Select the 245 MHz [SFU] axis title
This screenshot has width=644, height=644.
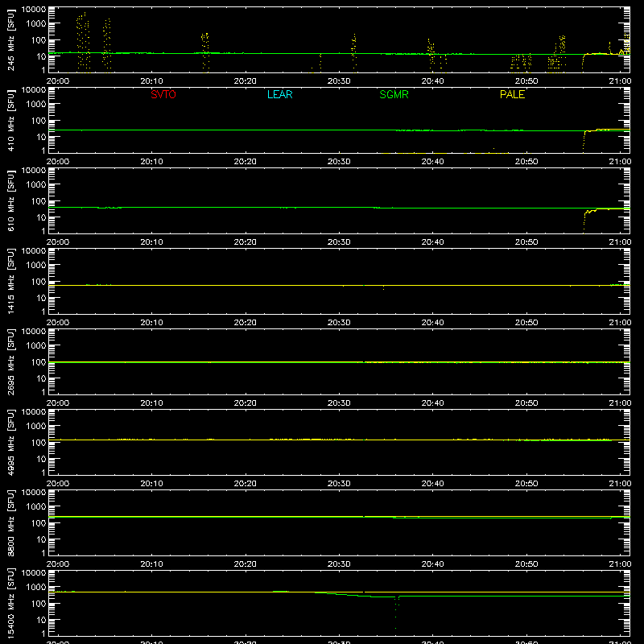[x=10, y=39]
